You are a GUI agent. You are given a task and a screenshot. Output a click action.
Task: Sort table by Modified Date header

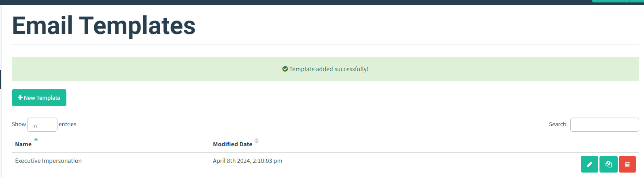click(233, 144)
